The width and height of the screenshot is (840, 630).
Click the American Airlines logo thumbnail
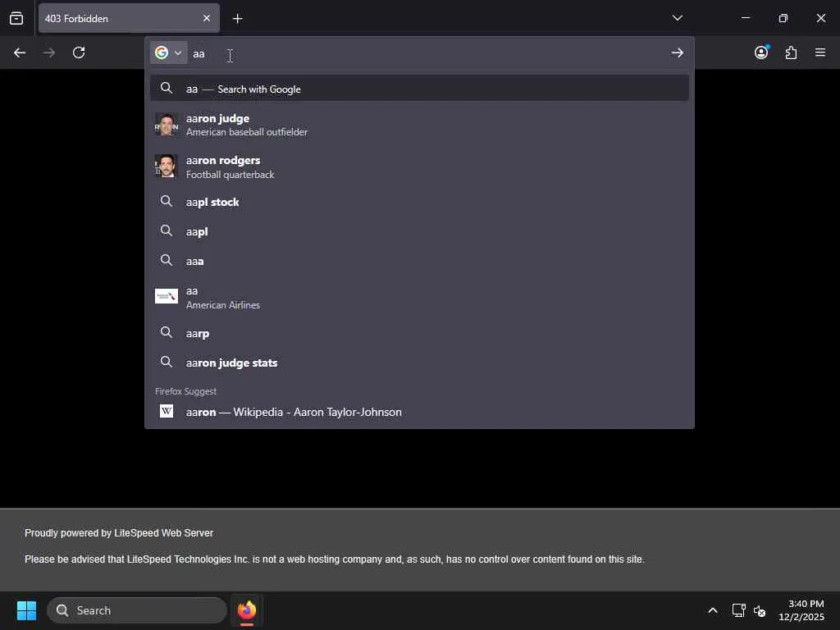click(x=166, y=296)
